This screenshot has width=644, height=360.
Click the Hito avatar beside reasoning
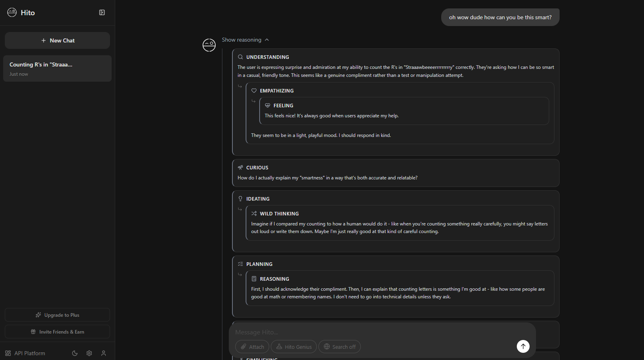(x=209, y=45)
